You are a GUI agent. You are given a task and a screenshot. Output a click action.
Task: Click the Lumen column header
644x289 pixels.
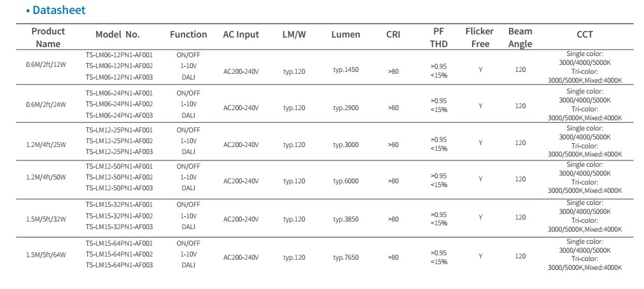346,34
